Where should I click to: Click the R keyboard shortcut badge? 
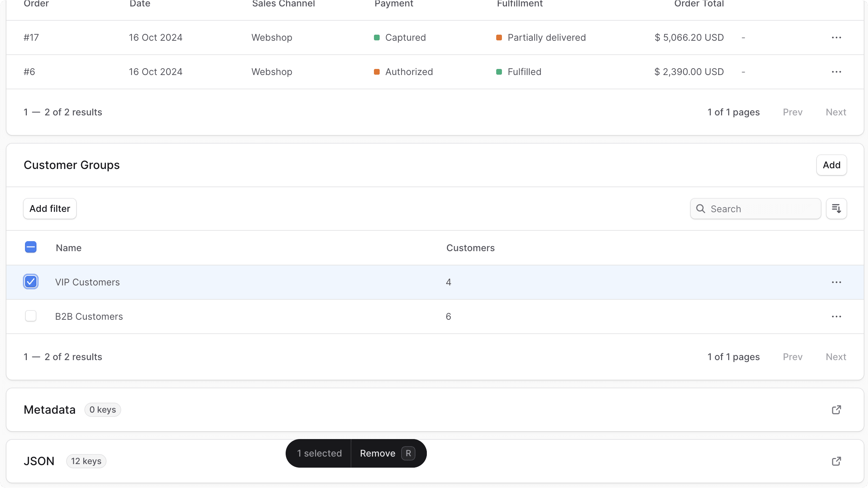coord(408,453)
